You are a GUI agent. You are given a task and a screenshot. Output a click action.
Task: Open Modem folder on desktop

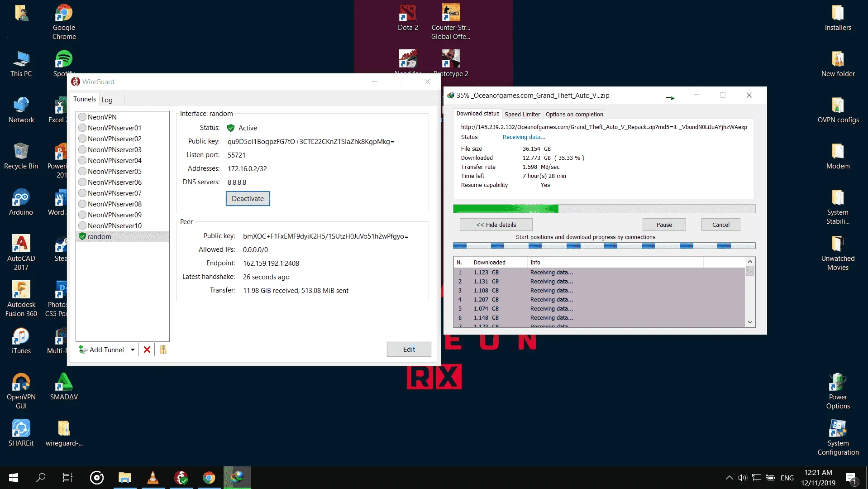(838, 156)
